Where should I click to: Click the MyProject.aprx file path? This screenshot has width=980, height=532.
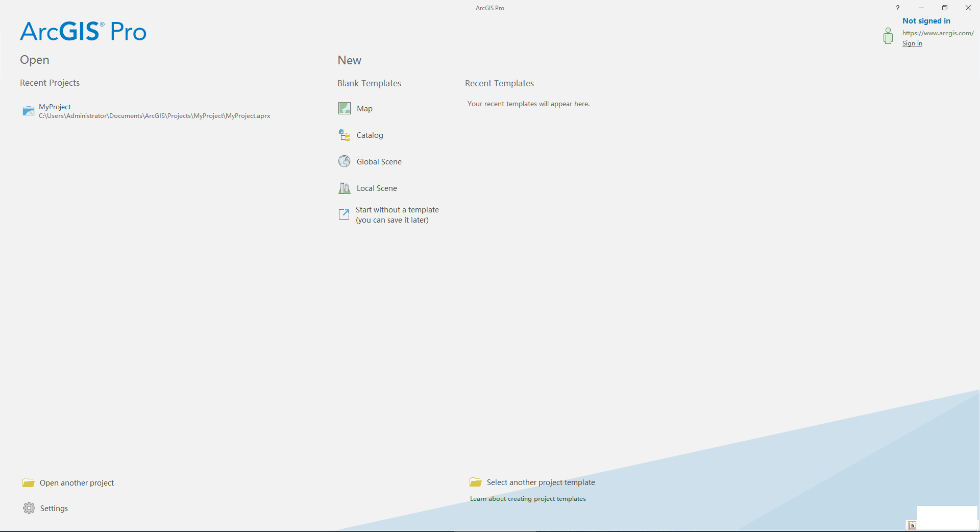click(155, 116)
